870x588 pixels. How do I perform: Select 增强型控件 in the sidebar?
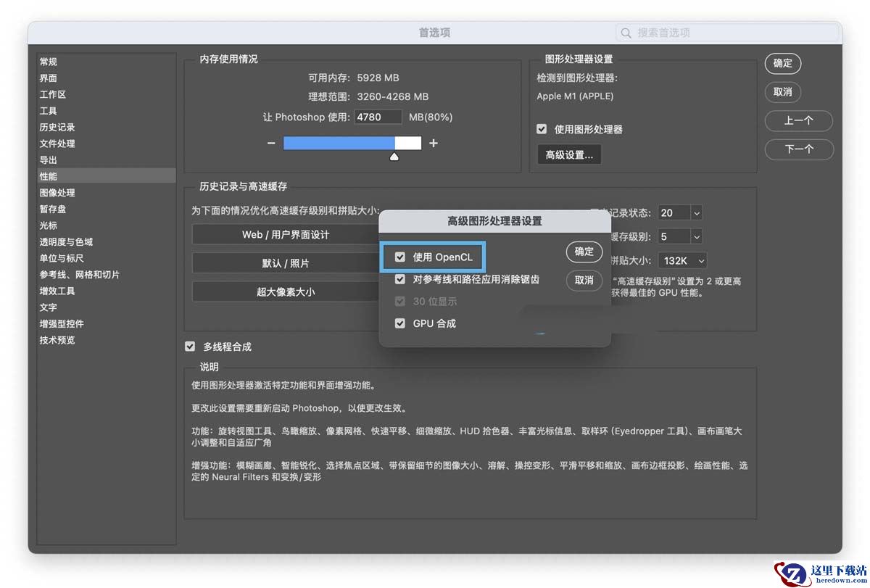coord(62,324)
